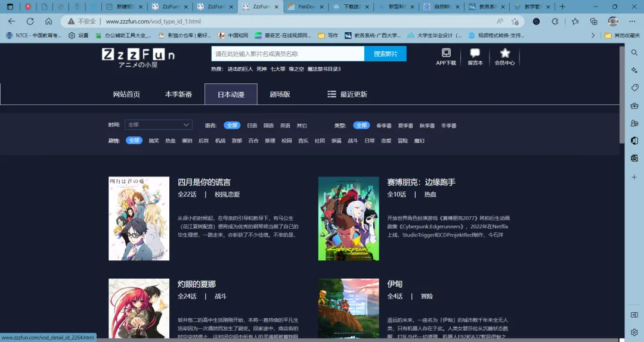Image resolution: width=644 pixels, height=342 pixels.
Task: Open the 剧场版 navigation tab
Action: tap(280, 94)
